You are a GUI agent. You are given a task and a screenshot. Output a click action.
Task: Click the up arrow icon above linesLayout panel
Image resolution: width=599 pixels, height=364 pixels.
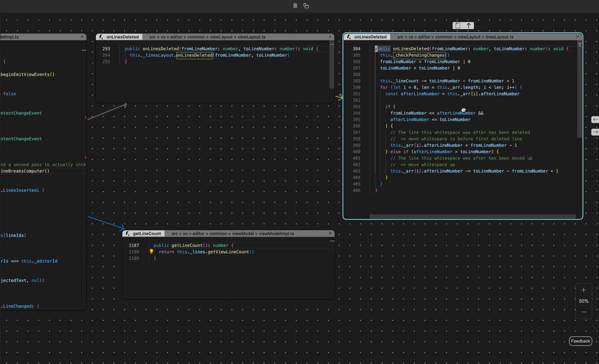pyautogui.click(x=469, y=26)
